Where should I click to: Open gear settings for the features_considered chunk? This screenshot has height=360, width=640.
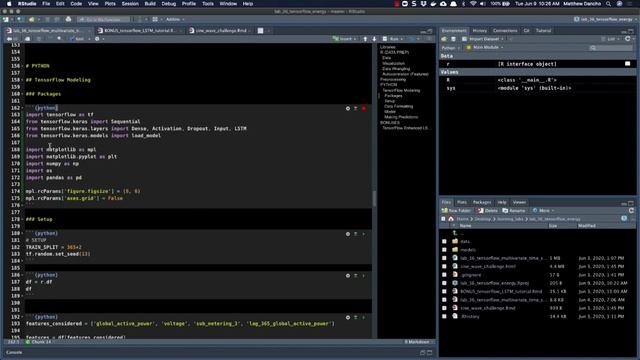tap(348, 317)
